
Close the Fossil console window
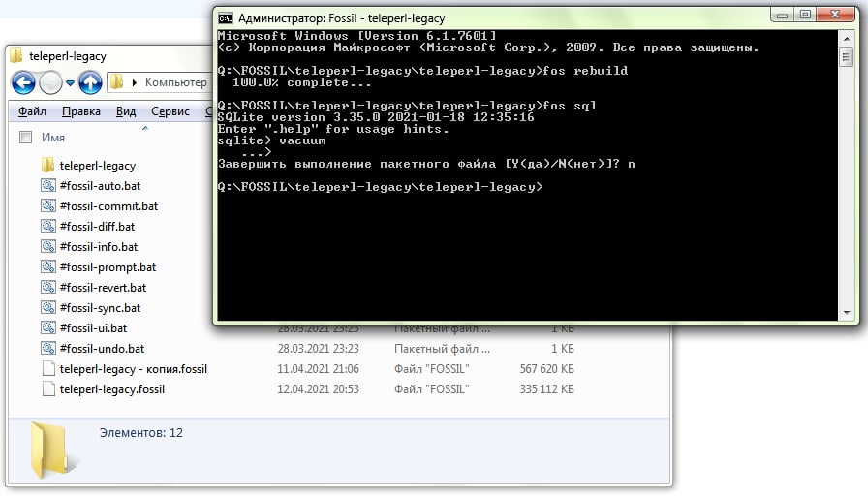(x=835, y=15)
